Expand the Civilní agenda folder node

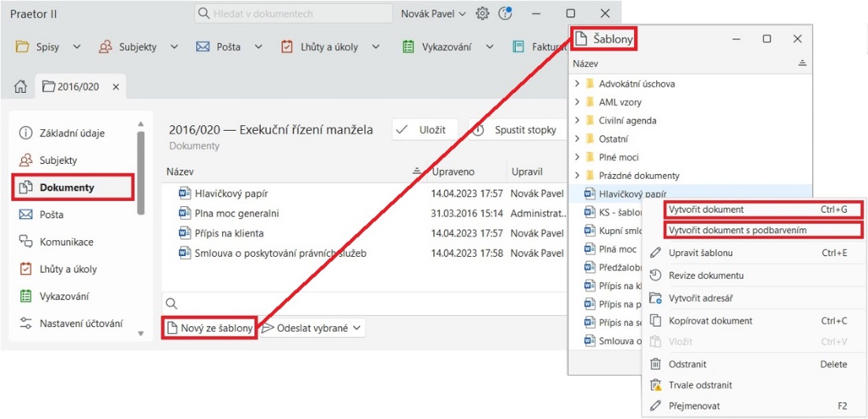[577, 121]
